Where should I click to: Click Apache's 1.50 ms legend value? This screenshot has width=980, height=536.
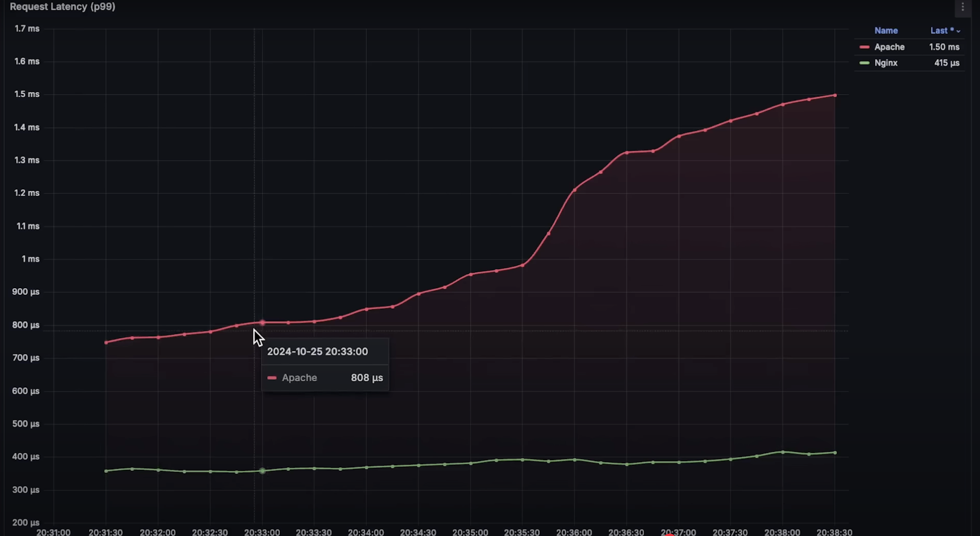point(944,47)
